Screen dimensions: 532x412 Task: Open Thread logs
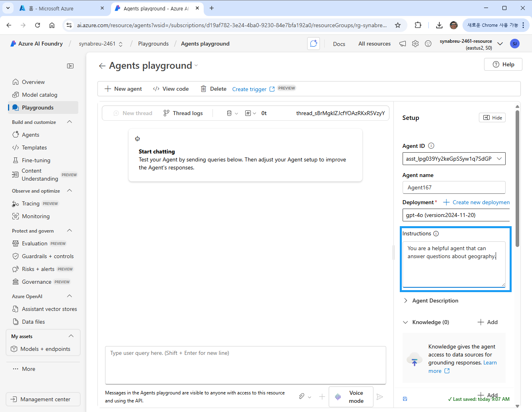pos(183,113)
